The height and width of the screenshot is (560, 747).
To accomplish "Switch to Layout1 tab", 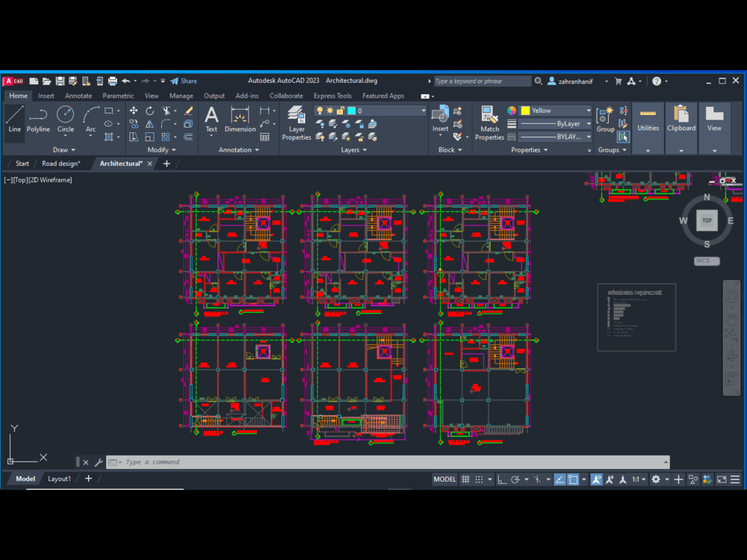I will click(59, 479).
